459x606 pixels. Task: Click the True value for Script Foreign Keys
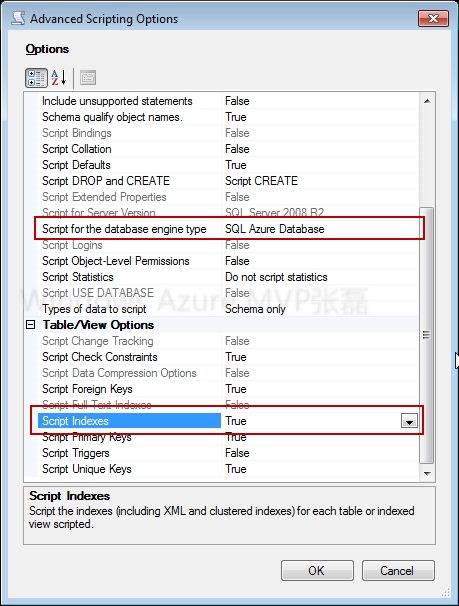(x=320, y=389)
